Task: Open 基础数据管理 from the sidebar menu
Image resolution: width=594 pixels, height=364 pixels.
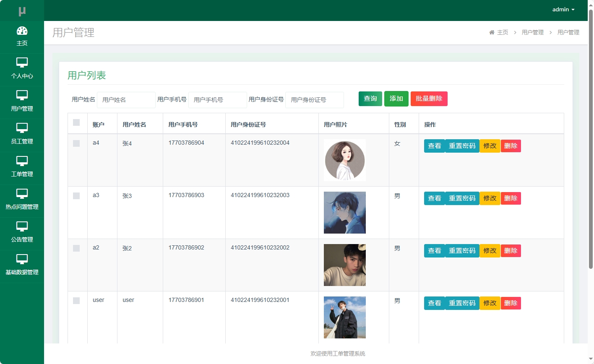Action: pos(22,259)
